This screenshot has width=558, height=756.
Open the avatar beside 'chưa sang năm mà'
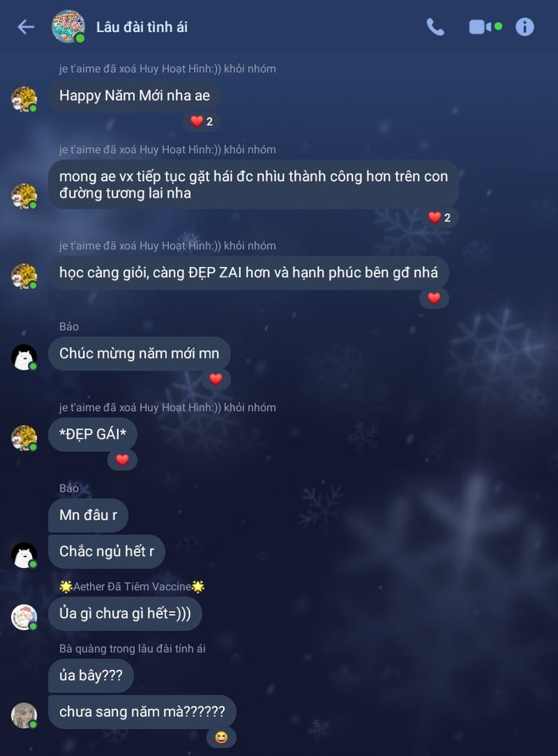pyautogui.click(x=24, y=715)
